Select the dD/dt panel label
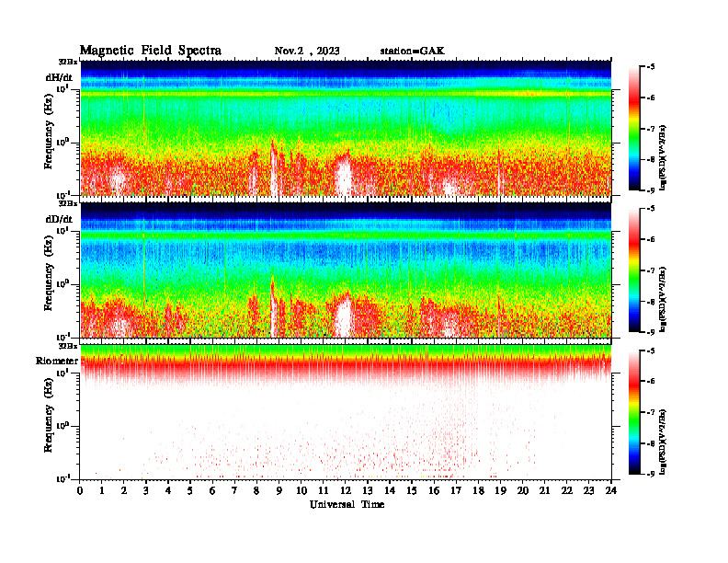This screenshot has width=728, height=563. [x=59, y=219]
